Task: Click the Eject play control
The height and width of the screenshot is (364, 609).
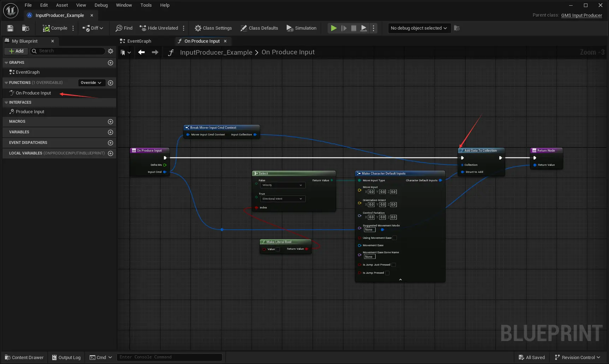Action: click(364, 28)
